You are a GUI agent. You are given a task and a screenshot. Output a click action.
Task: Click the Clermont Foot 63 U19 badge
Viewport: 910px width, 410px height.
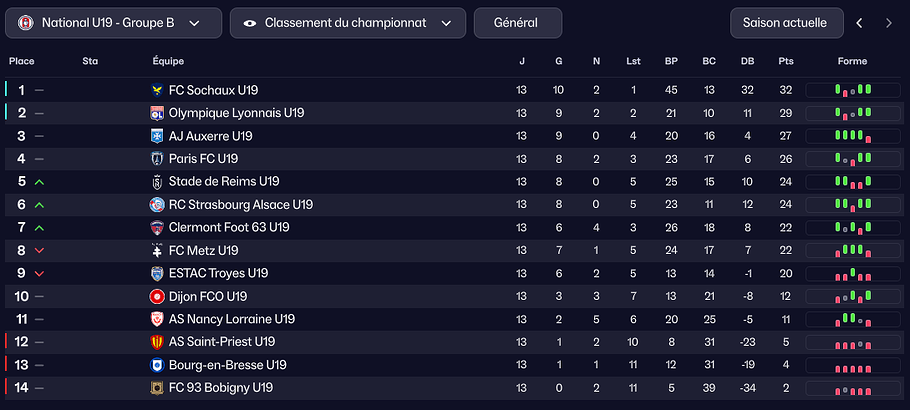pyautogui.click(x=157, y=228)
